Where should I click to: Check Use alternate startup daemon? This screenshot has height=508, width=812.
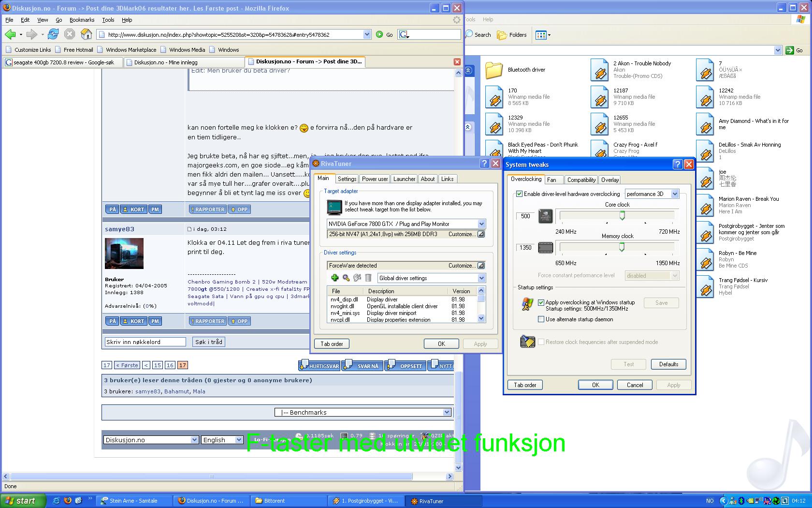541,319
